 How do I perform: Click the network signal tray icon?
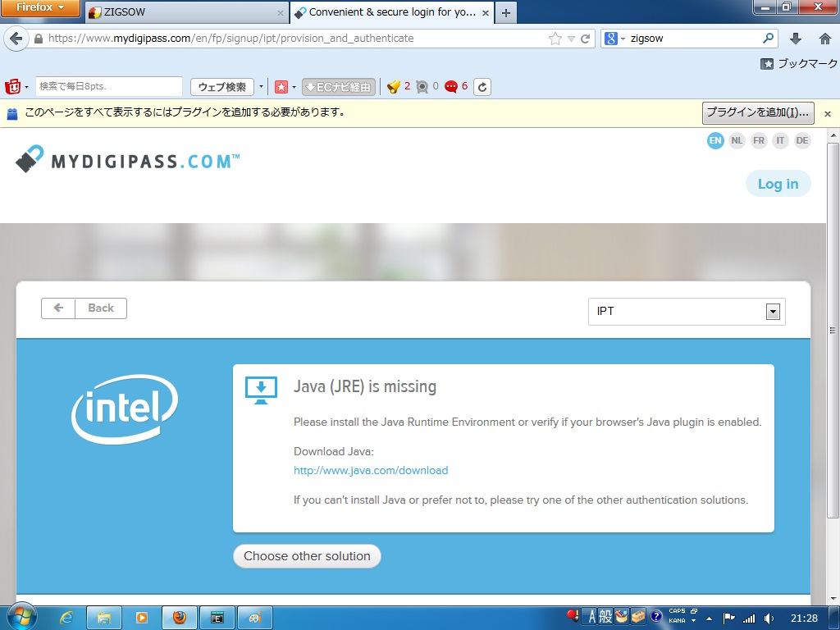click(749, 619)
